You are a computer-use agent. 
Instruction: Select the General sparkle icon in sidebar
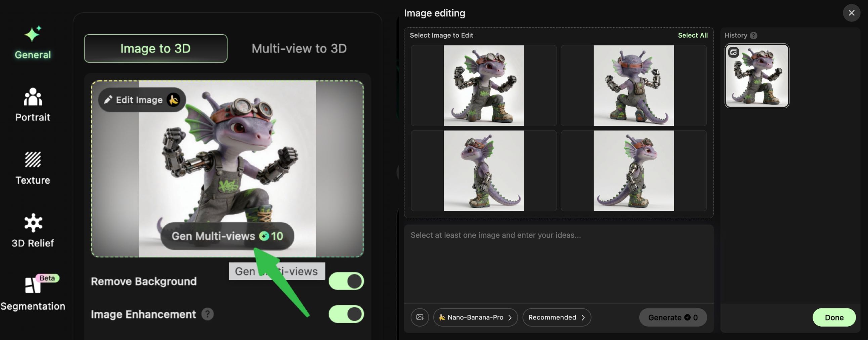32,34
